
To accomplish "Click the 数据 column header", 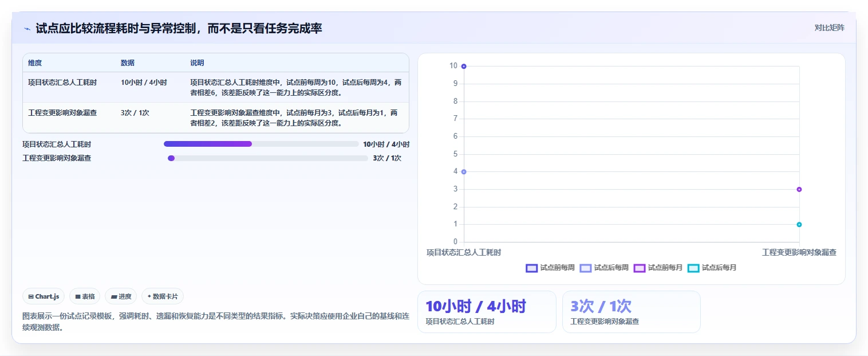I will 128,63.
